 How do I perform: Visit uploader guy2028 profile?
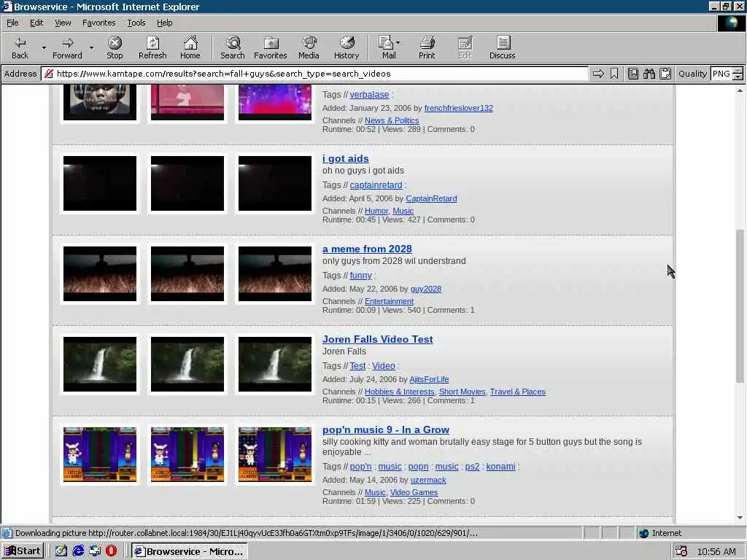[x=425, y=289]
